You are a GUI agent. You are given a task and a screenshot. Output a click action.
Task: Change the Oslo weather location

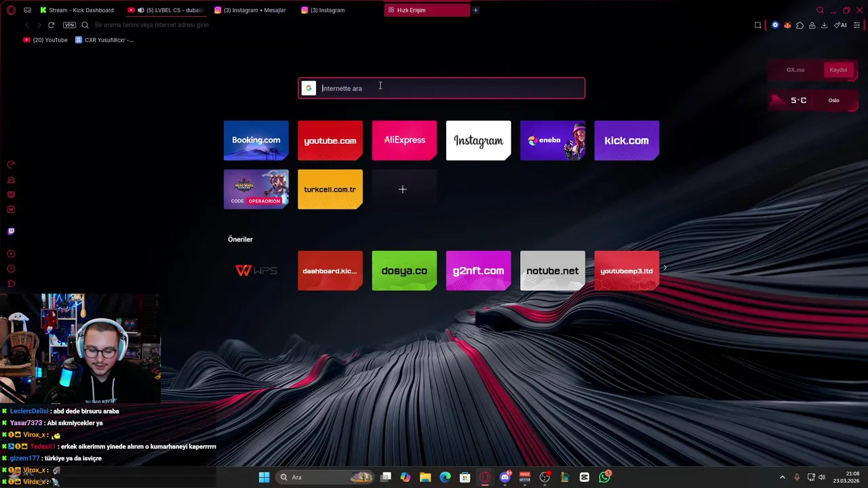pos(833,100)
